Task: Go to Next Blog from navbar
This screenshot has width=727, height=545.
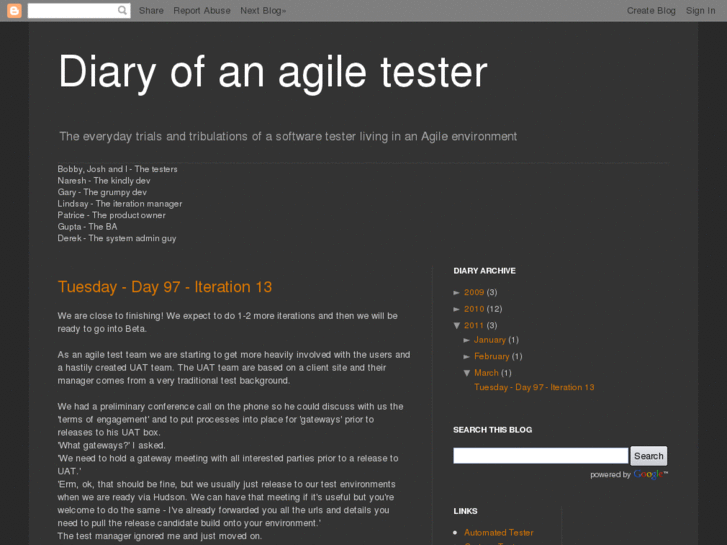Action: coord(263,11)
